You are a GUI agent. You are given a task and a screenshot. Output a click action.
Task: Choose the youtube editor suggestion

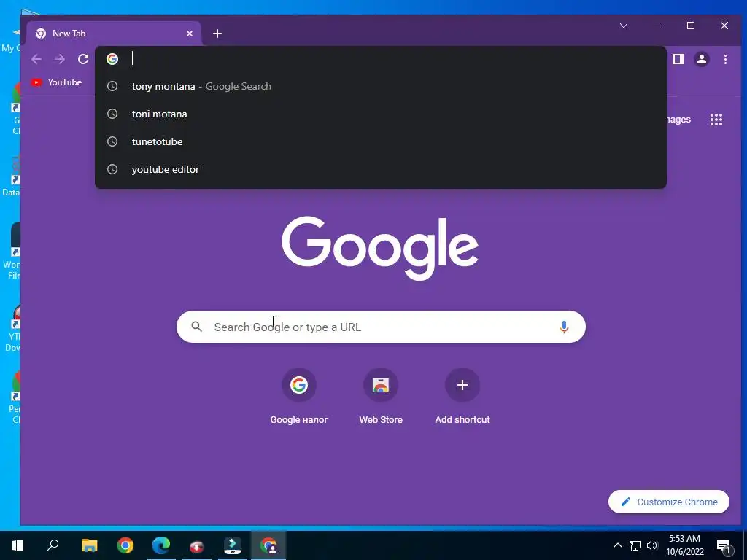point(380,169)
